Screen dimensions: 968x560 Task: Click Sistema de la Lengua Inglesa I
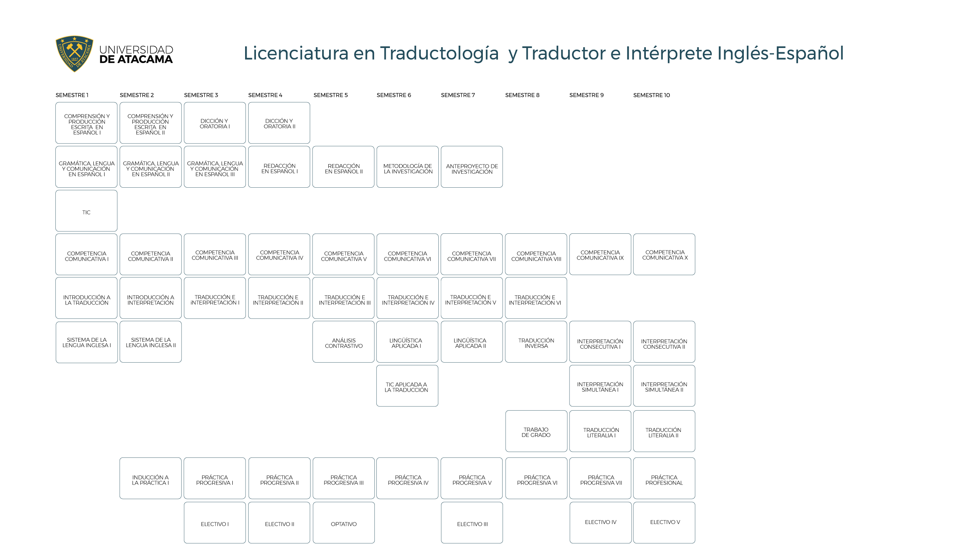pos(87,343)
